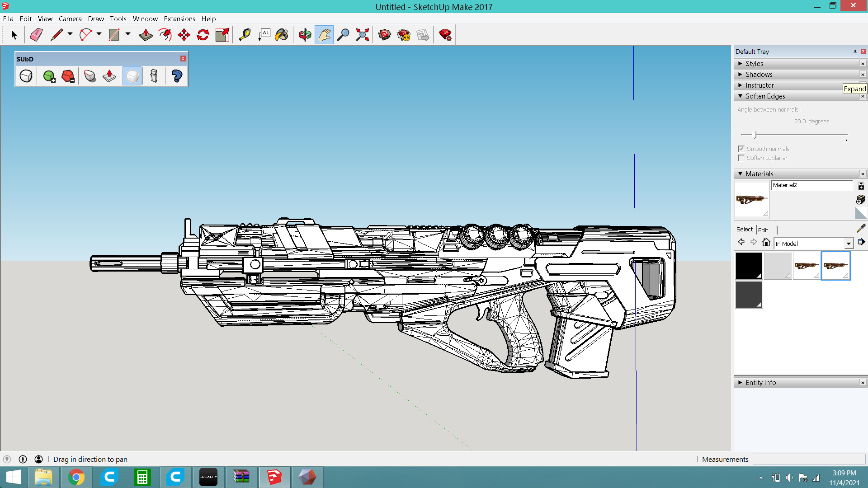Toggle SUbD subdivision on/off icon
The height and width of the screenshot is (488, 868).
click(x=26, y=76)
